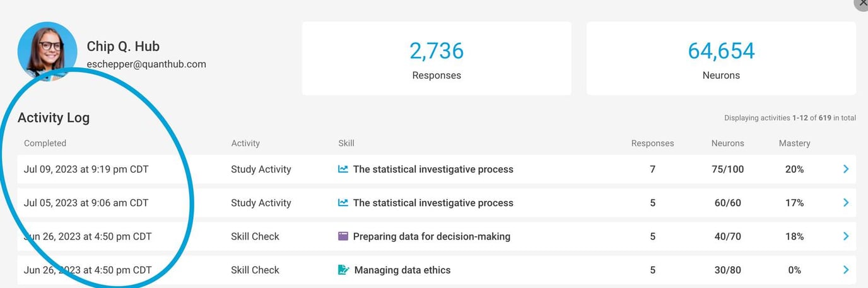Open the eschepper@quanthub.com email link

(146, 64)
